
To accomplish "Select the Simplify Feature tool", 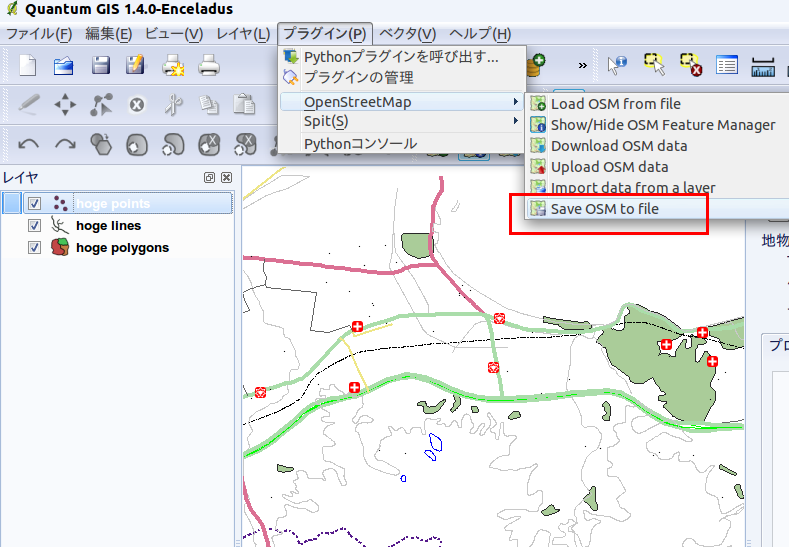I will coord(101,144).
